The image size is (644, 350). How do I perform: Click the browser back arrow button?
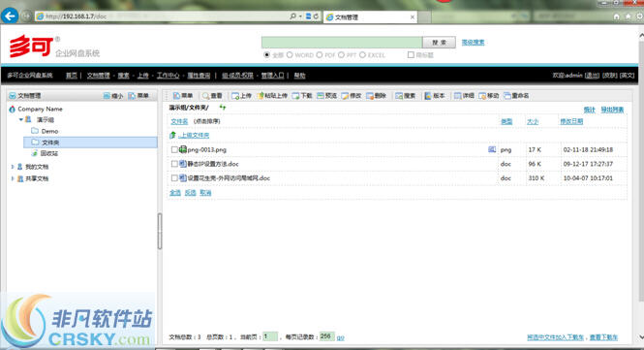(x=10, y=16)
